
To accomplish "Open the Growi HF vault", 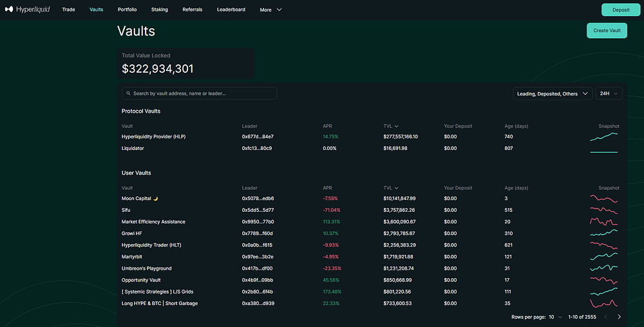I will pos(132,233).
